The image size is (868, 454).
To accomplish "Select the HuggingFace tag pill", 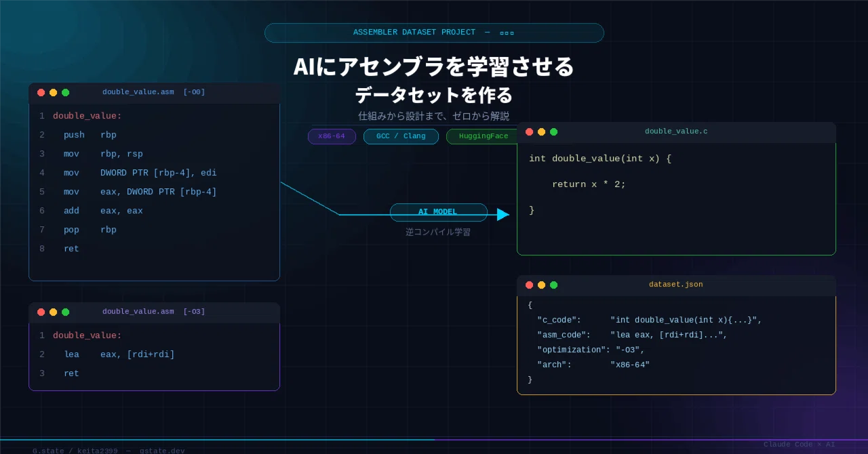I will click(483, 136).
